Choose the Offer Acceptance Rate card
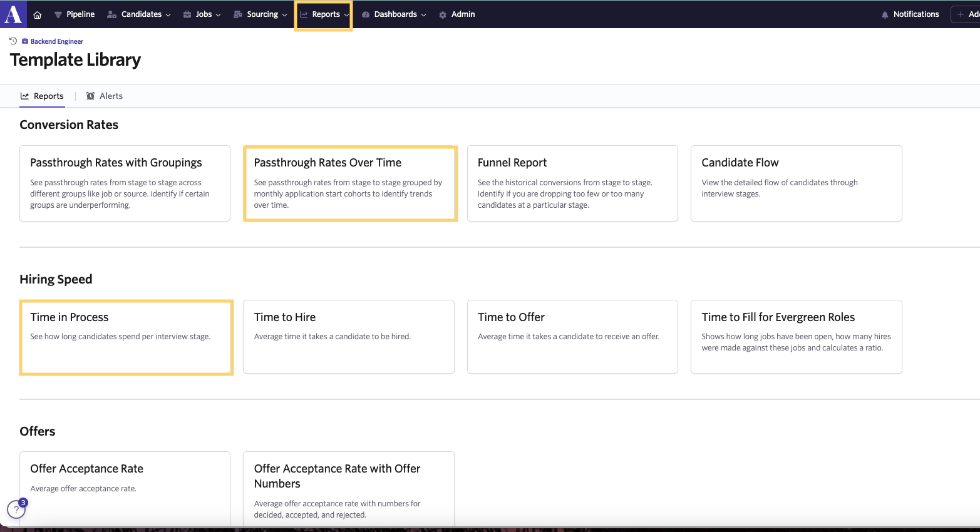 [x=125, y=489]
